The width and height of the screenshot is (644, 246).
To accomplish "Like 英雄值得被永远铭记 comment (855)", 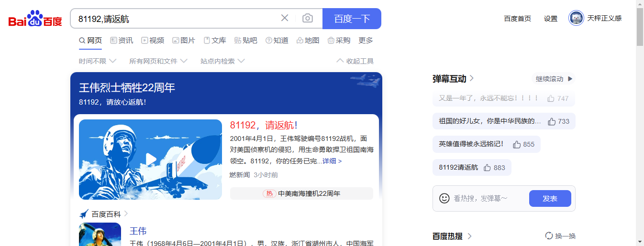I will coord(517,144).
